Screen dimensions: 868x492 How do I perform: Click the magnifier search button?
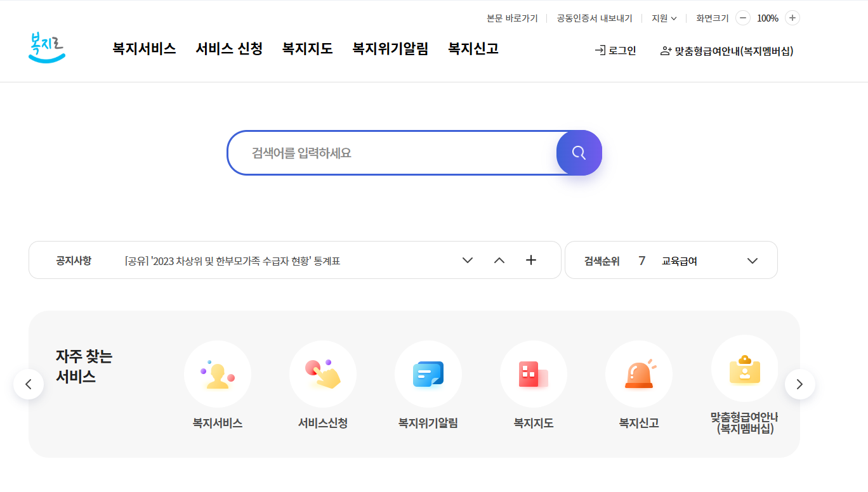[579, 153]
